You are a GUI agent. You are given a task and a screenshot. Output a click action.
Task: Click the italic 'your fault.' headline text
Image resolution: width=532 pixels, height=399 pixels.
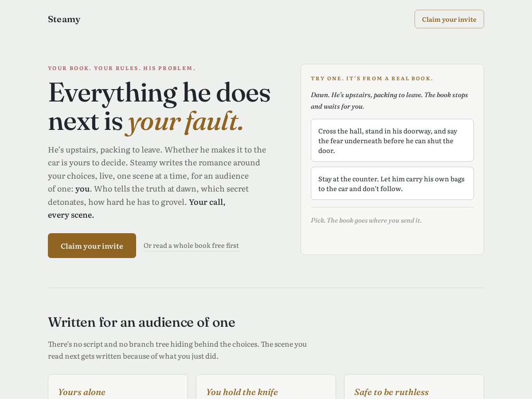coord(185,121)
